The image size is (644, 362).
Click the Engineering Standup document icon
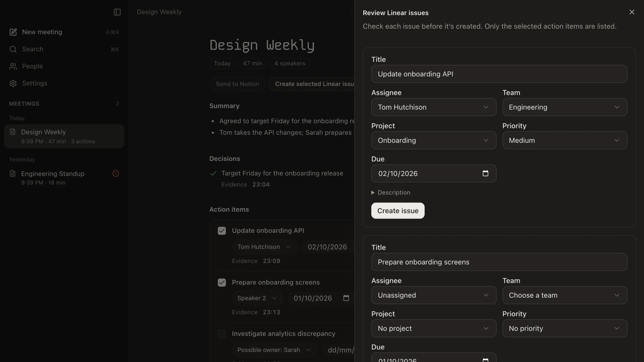[x=13, y=173]
